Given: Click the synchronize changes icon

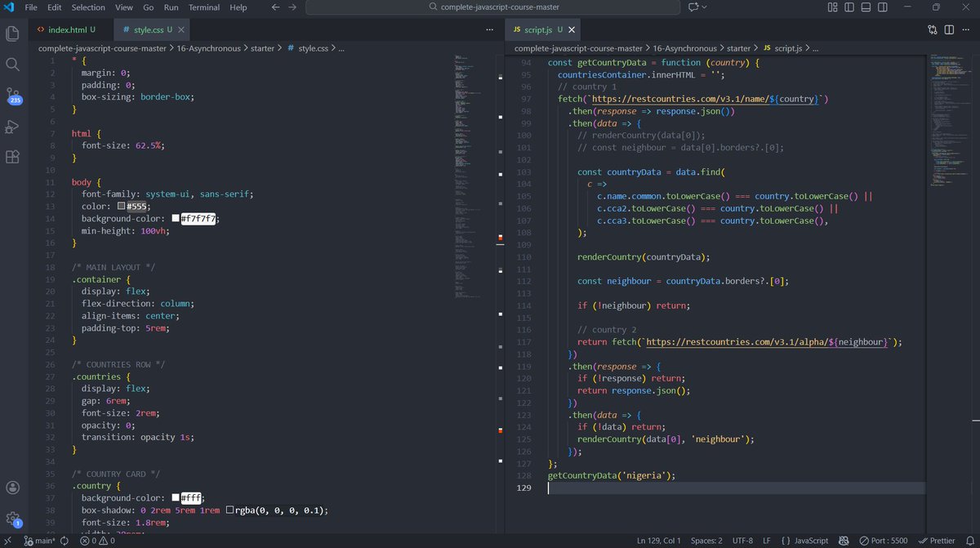Looking at the screenshot, I should [64, 541].
